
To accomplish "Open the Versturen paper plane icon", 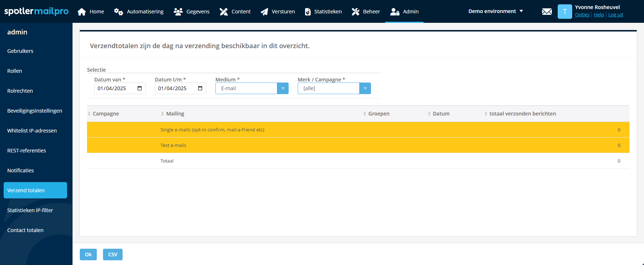I will 264,12.
